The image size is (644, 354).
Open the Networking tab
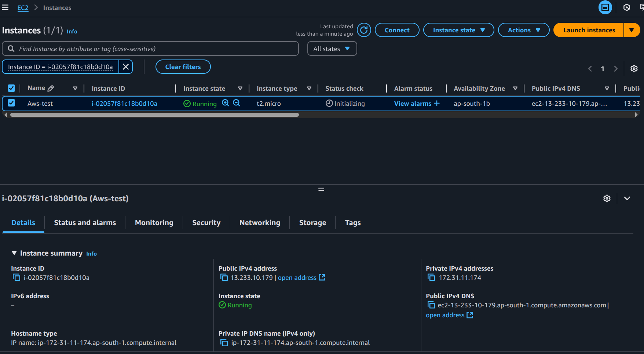[x=260, y=223]
